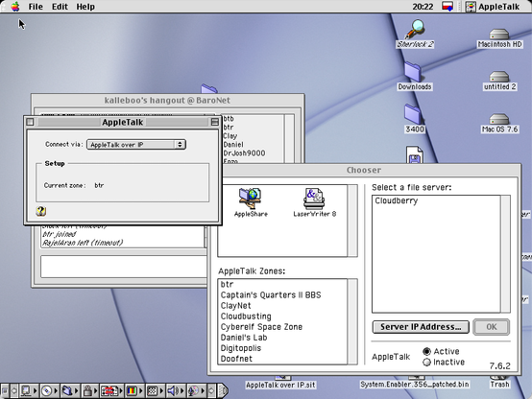Open the File menu
This screenshot has height=399, width=532.
36,7
